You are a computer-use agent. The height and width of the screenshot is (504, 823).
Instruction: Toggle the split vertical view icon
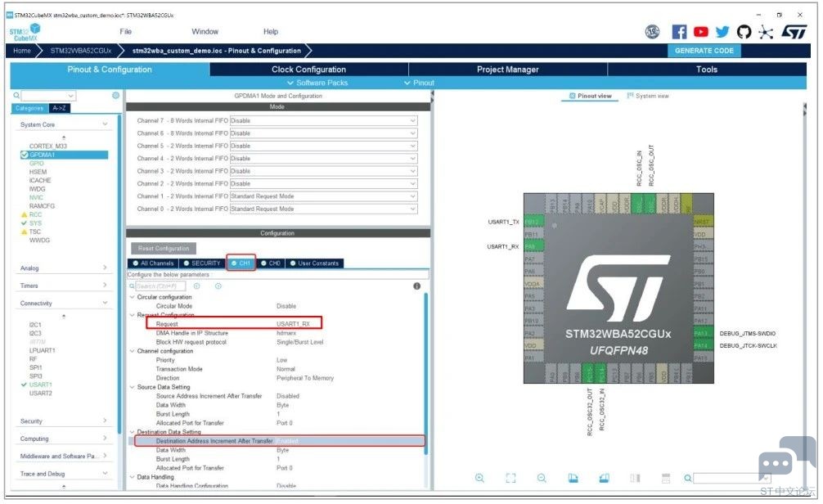[635, 478]
